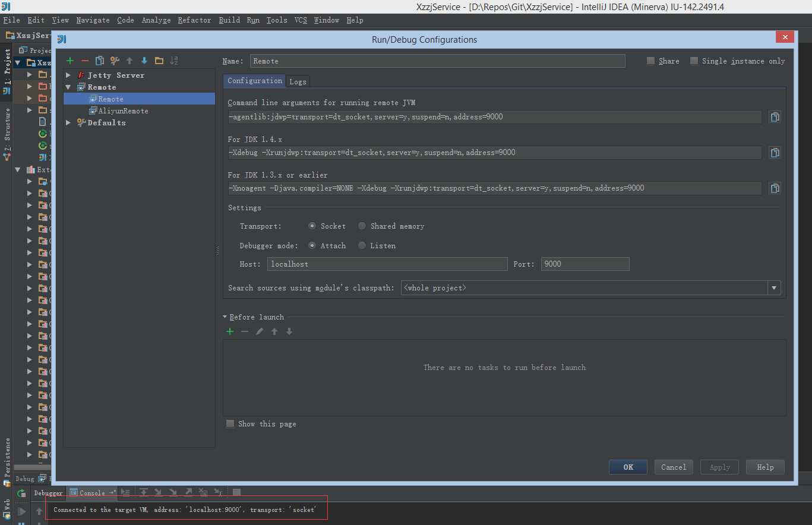Move the selected configuration down

pyautogui.click(x=144, y=61)
